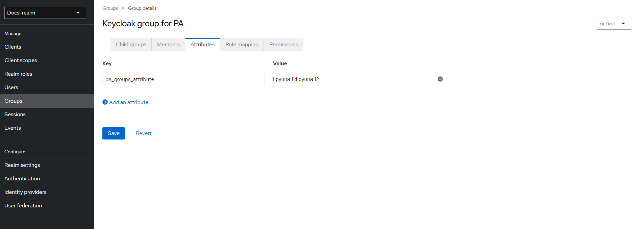Focus the Key input field

[183, 79]
